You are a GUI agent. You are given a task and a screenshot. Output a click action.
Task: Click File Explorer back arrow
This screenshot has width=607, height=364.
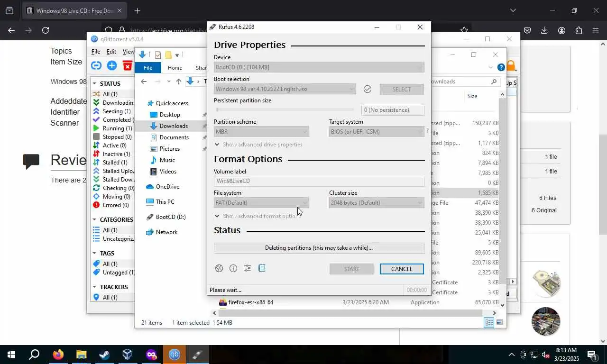tap(144, 82)
